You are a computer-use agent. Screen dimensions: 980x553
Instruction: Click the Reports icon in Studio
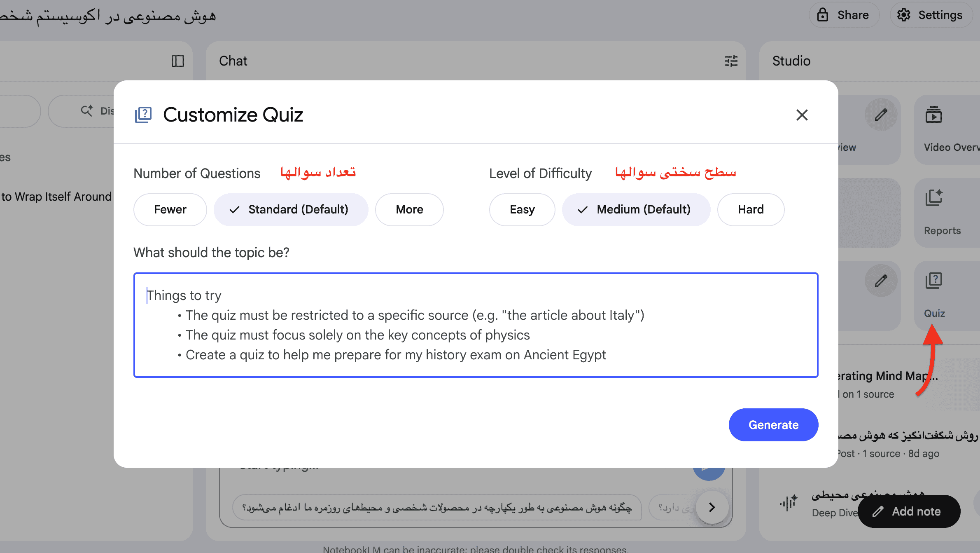pyautogui.click(x=934, y=198)
